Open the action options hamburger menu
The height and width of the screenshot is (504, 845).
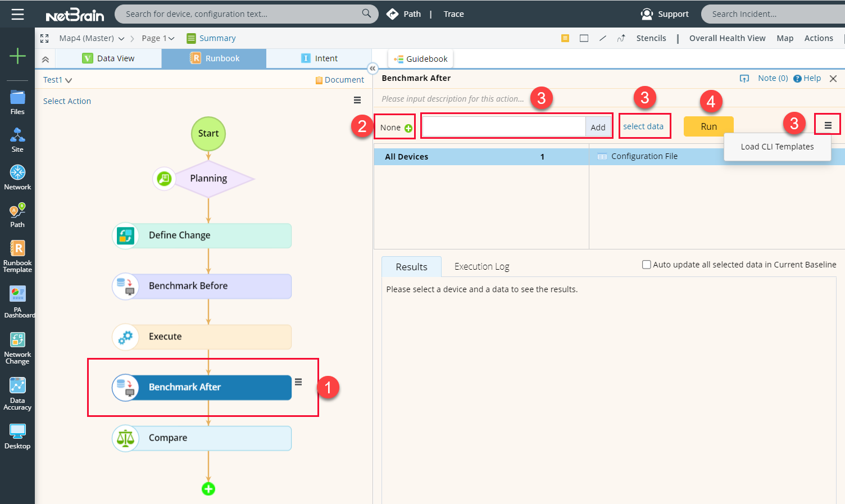(828, 125)
